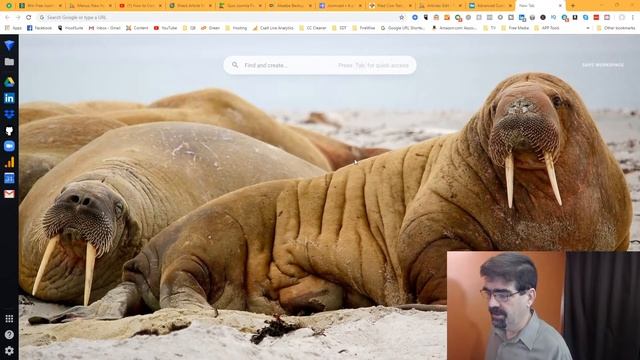Open the Apps bookmark shortcut
The width and height of the screenshot is (640, 360).
(x=13, y=28)
